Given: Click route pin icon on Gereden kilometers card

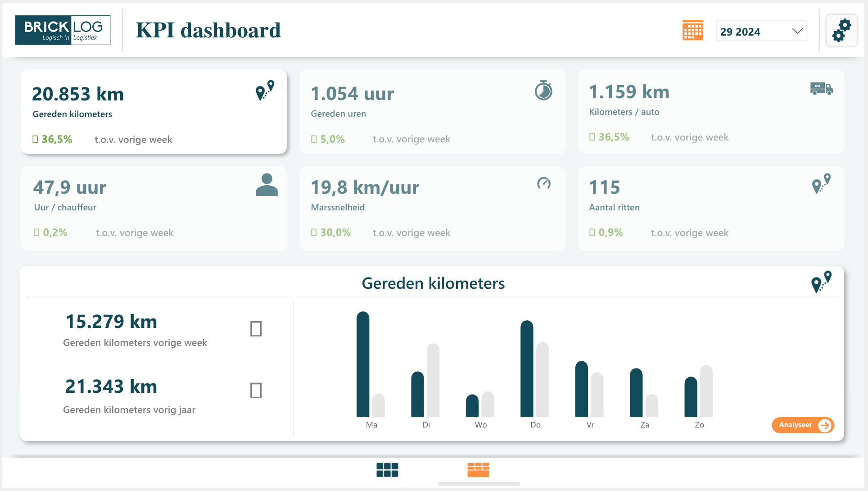Looking at the screenshot, I should click(265, 90).
